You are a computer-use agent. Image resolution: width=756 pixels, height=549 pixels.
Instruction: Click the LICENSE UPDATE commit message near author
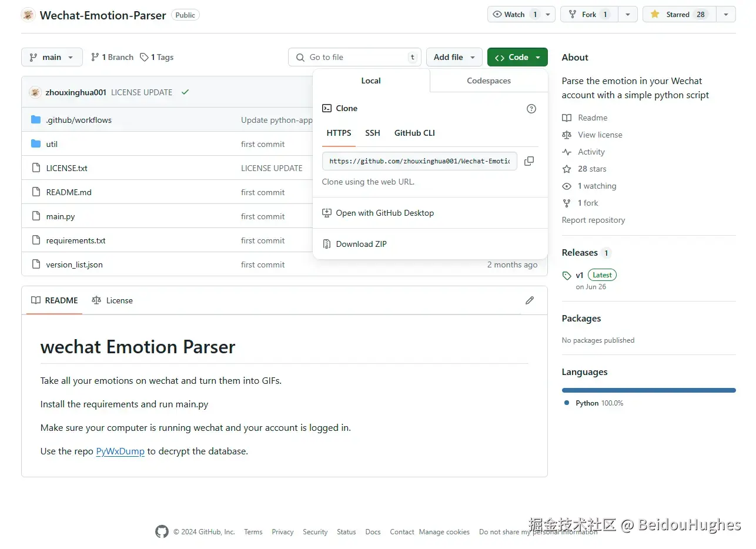(x=142, y=92)
